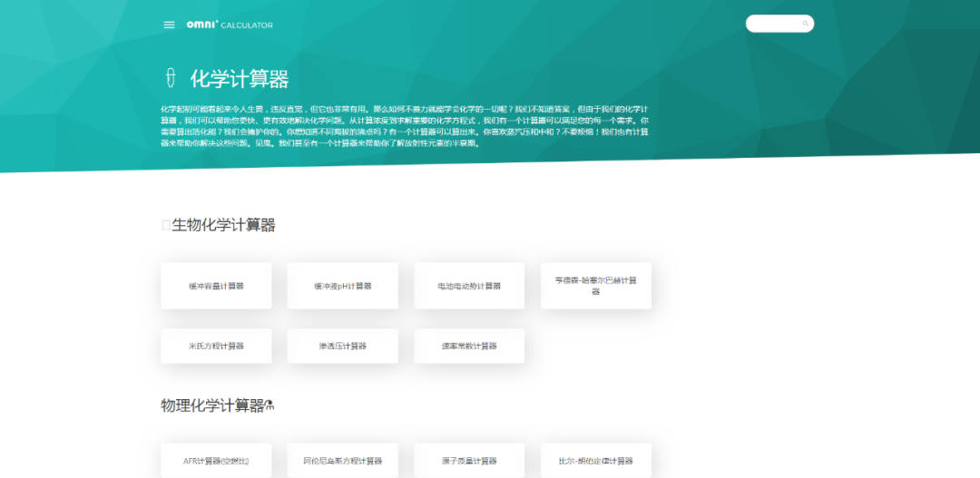Open the 亨德森-哈塞尔巴赫计算器 card

pos(595,286)
